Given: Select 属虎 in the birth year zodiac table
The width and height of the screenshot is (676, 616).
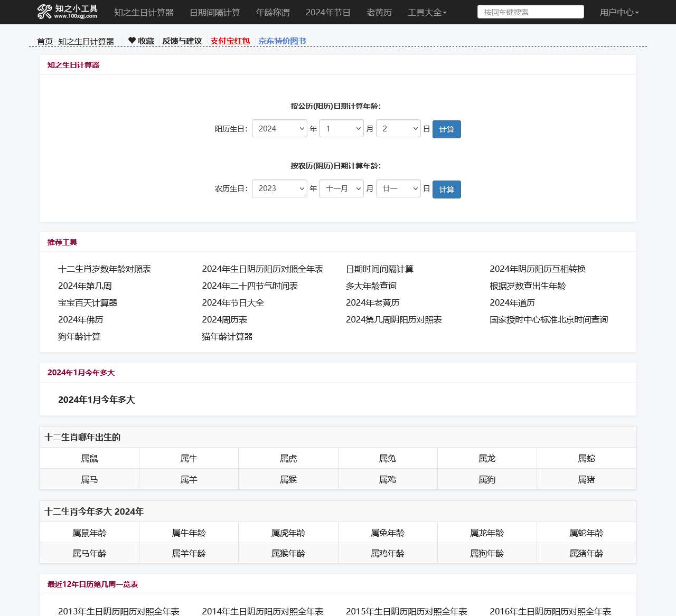Looking at the screenshot, I should [x=288, y=458].
